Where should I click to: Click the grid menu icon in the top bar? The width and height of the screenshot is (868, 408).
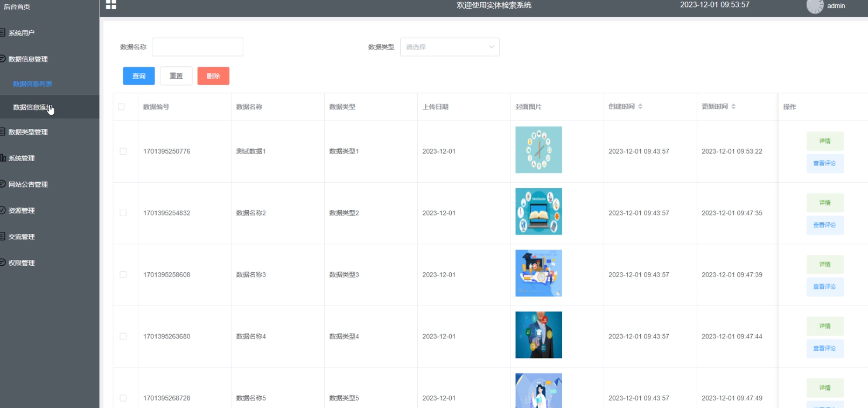(x=111, y=5)
